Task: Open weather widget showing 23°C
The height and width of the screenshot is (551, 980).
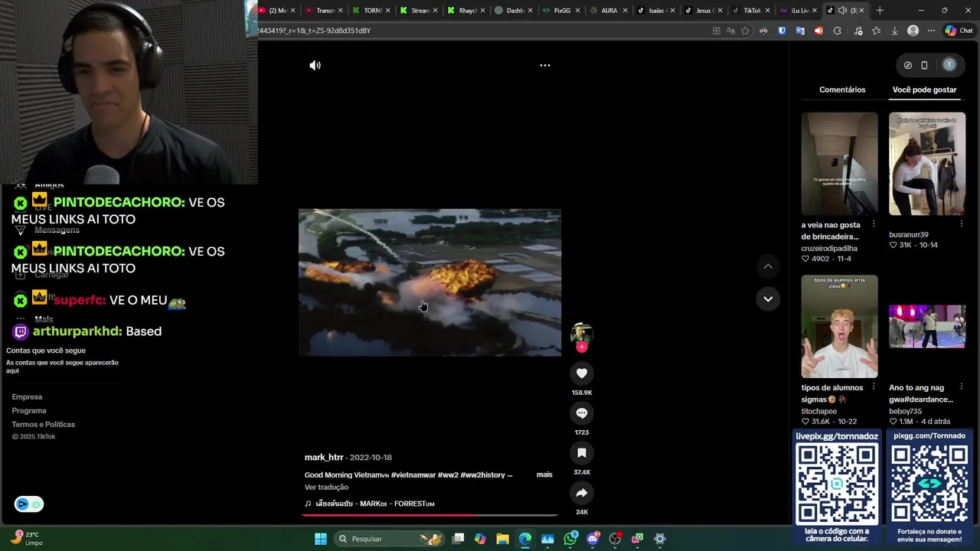Action: (25, 539)
